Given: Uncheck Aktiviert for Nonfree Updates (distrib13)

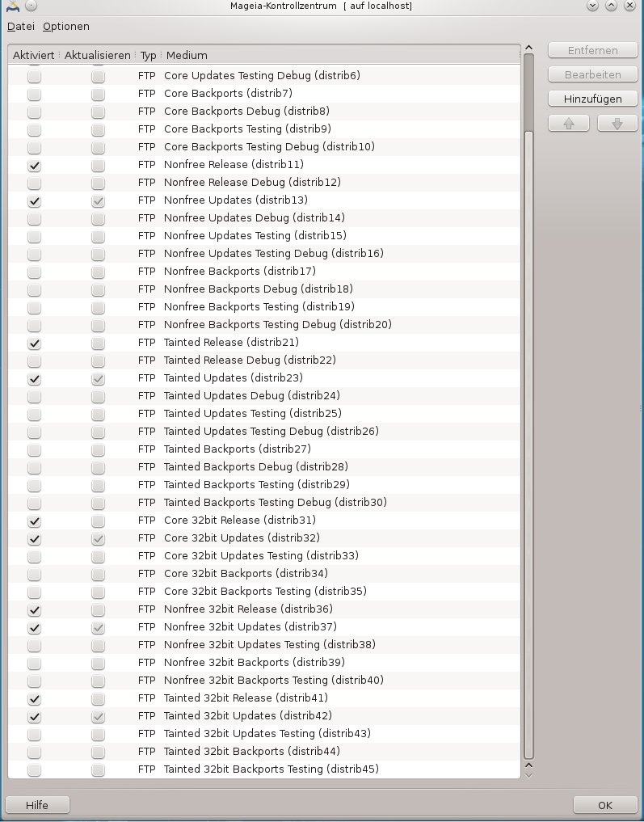Looking at the screenshot, I should 35,200.
